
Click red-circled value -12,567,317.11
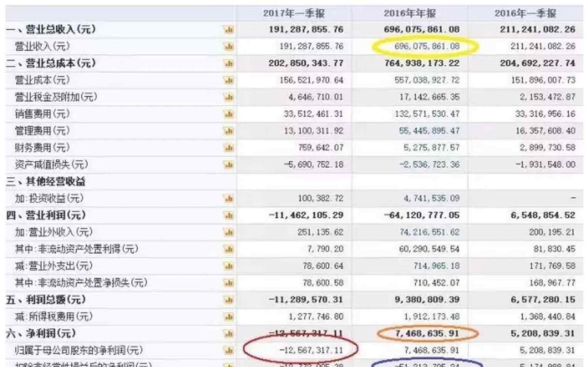click(x=311, y=350)
